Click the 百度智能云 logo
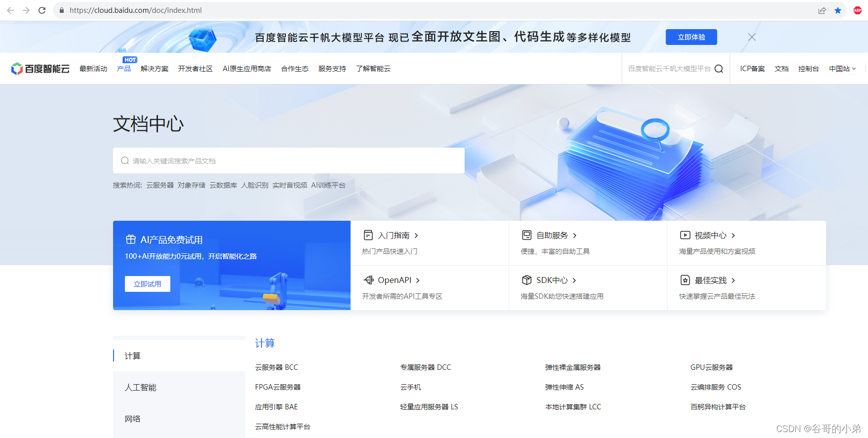Viewport: 868px width, 438px height. pyautogui.click(x=40, y=69)
